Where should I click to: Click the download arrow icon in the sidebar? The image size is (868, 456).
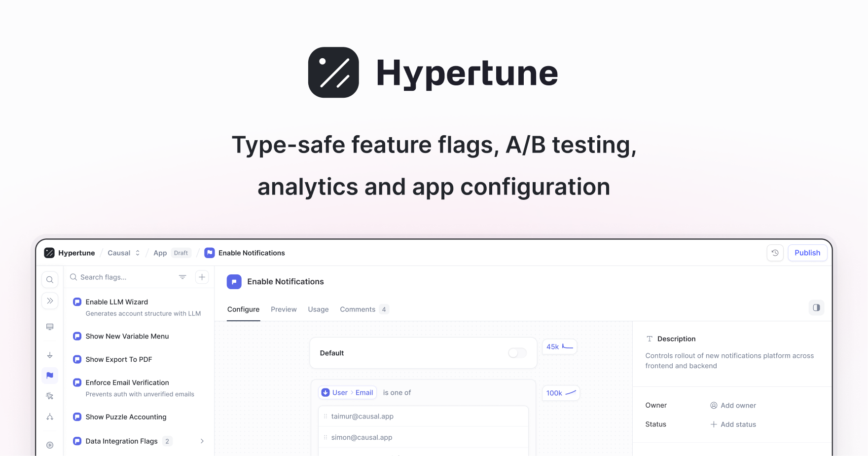click(50, 355)
